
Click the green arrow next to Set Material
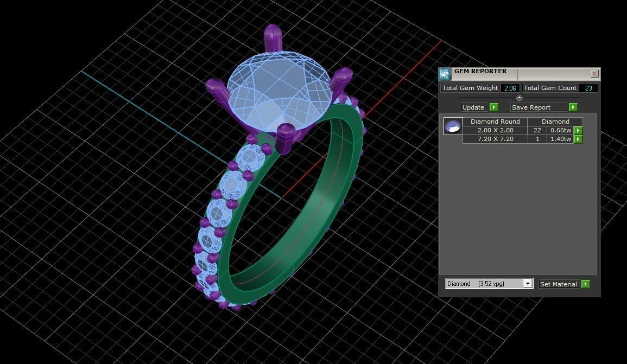(x=585, y=284)
